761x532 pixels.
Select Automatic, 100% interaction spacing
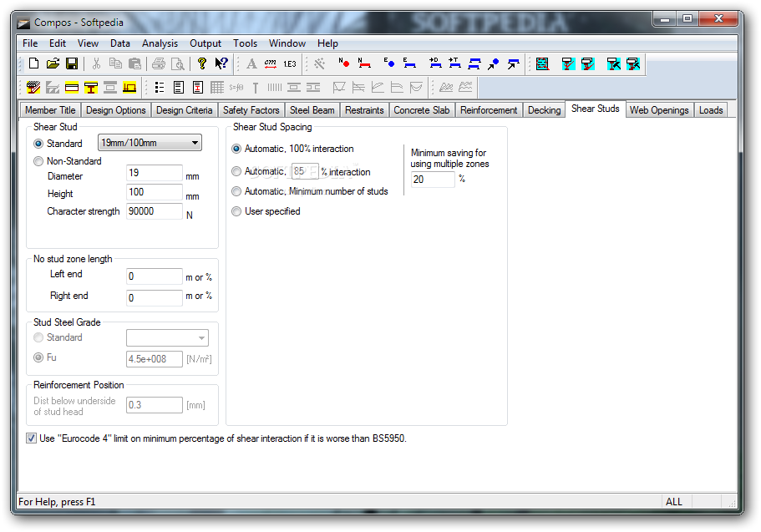coord(236,149)
